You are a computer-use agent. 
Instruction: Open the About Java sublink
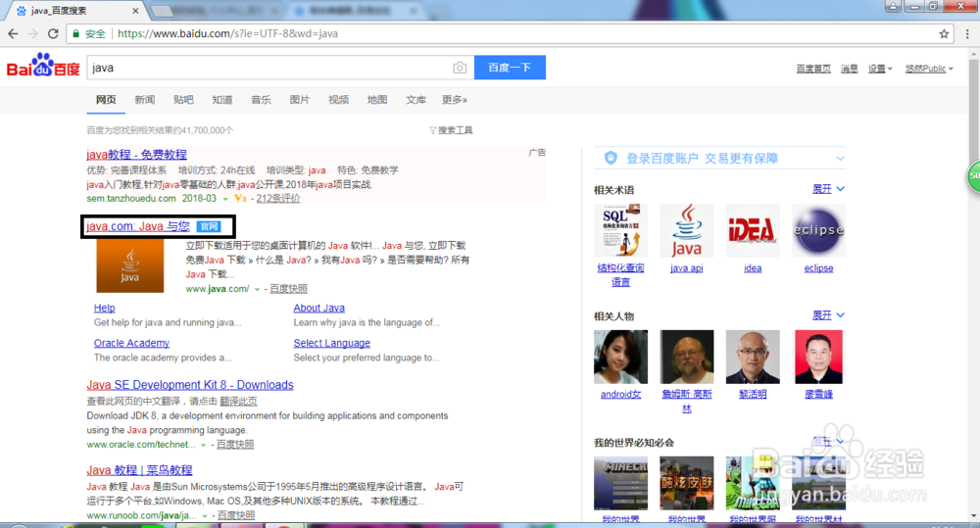coord(318,308)
